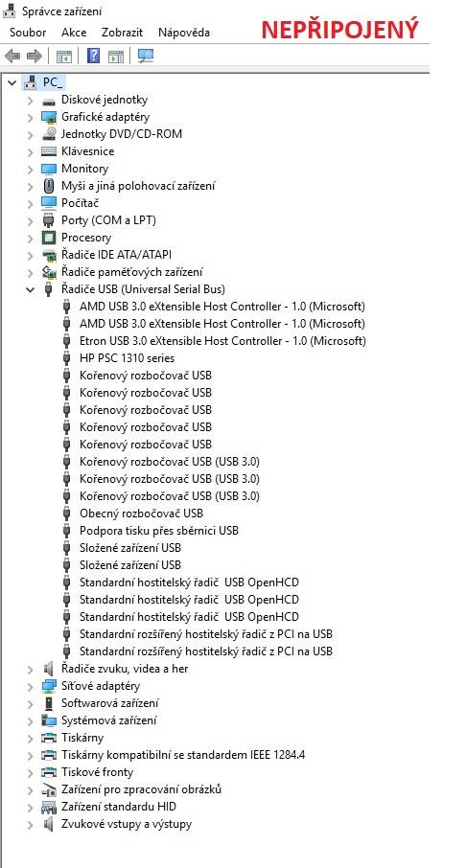Viewport: 466px width, 868px height.
Task: Open the Soubor menu
Action: pyautogui.click(x=28, y=33)
